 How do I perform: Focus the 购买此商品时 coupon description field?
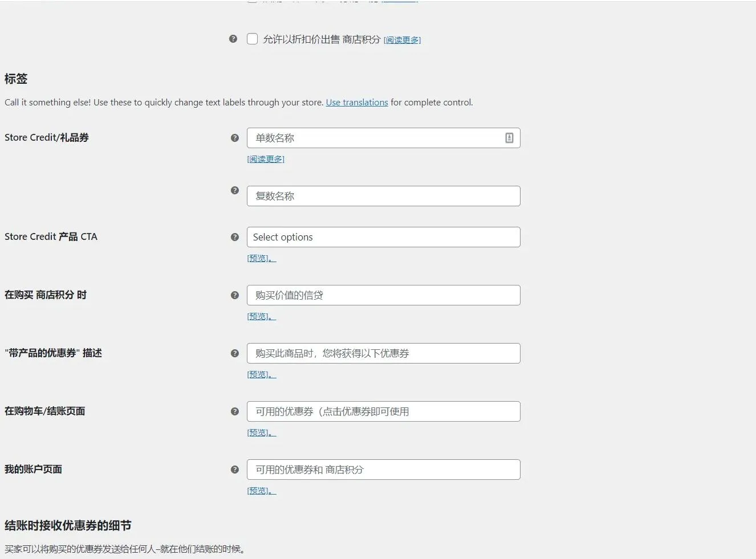coord(383,353)
